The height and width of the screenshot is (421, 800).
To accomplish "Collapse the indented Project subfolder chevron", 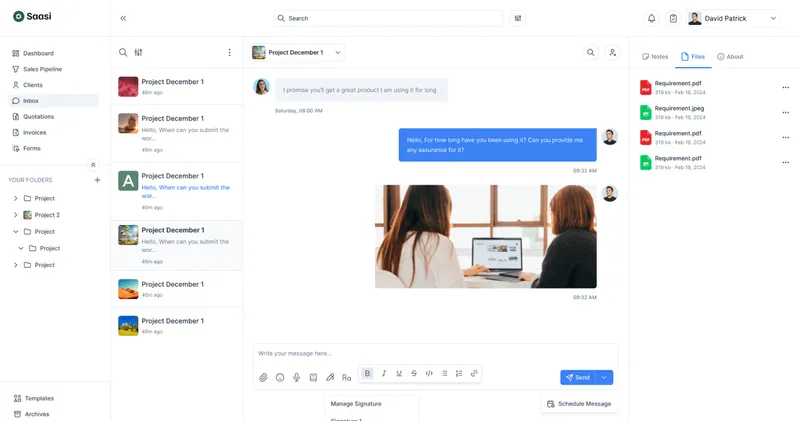I will point(21,248).
